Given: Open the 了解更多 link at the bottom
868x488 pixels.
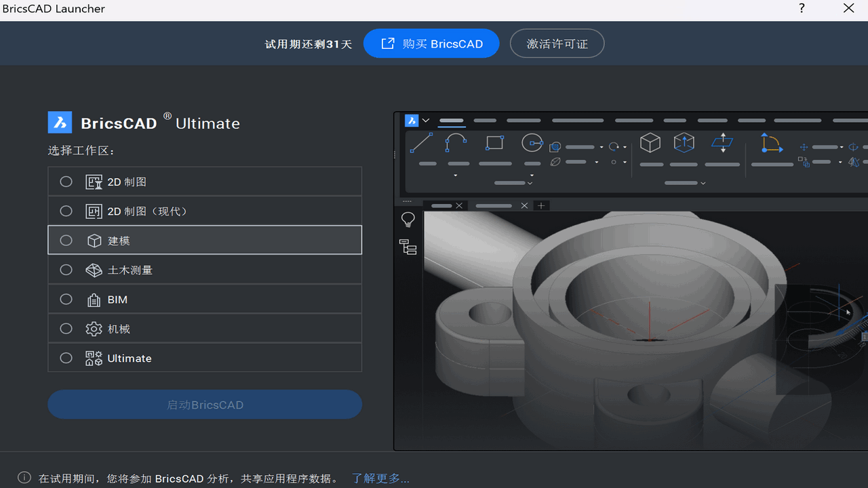Looking at the screenshot, I should click(x=379, y=478).
